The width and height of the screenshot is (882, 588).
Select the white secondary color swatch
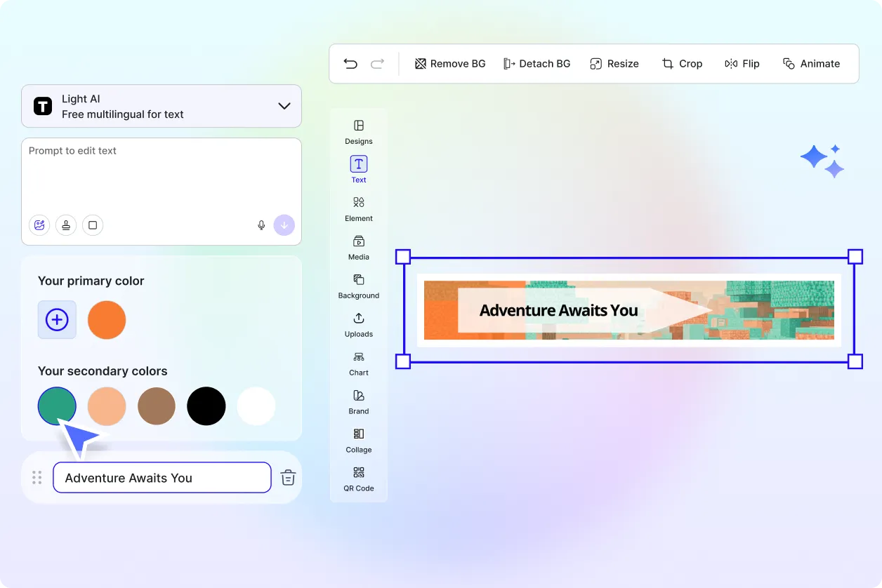pyautogui.click(x=256, y=406)
